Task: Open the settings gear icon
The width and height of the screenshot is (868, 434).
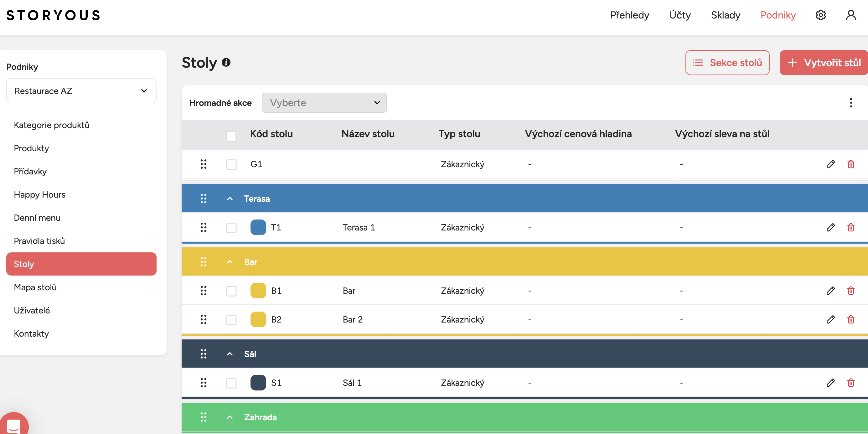Action: (820, 15)
